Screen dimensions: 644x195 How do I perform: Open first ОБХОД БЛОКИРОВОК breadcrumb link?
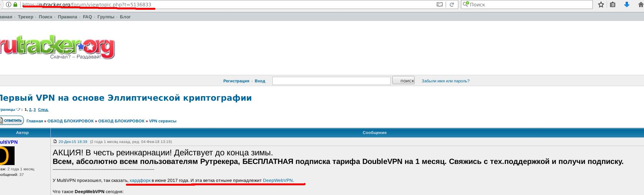coord(71,121)
